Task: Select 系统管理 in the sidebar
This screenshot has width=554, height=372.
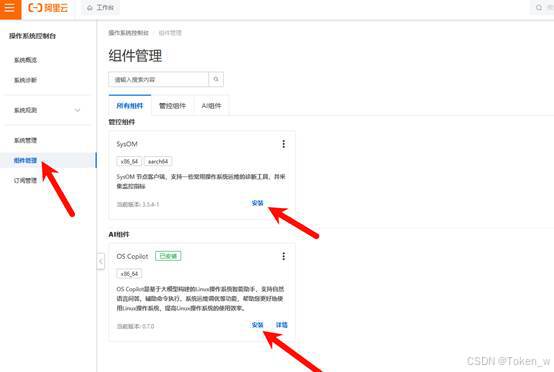Action: point(25,140)
